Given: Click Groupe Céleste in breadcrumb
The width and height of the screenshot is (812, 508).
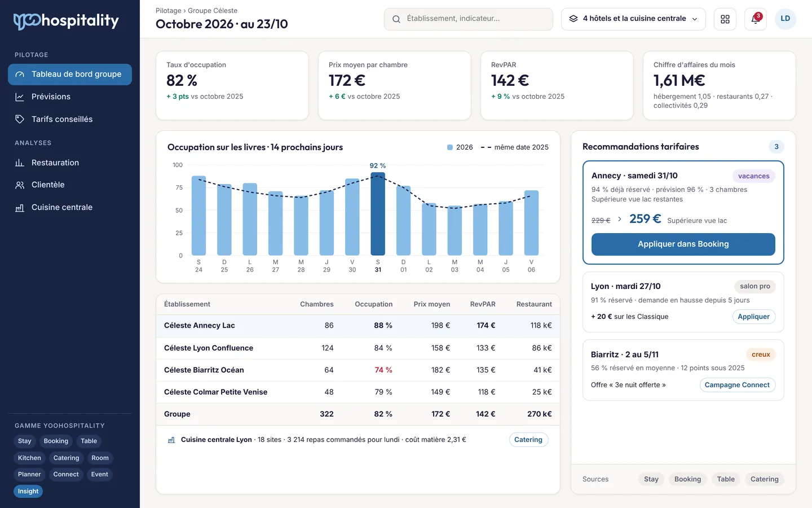Looking at the screenshot, I should point(213,11).
